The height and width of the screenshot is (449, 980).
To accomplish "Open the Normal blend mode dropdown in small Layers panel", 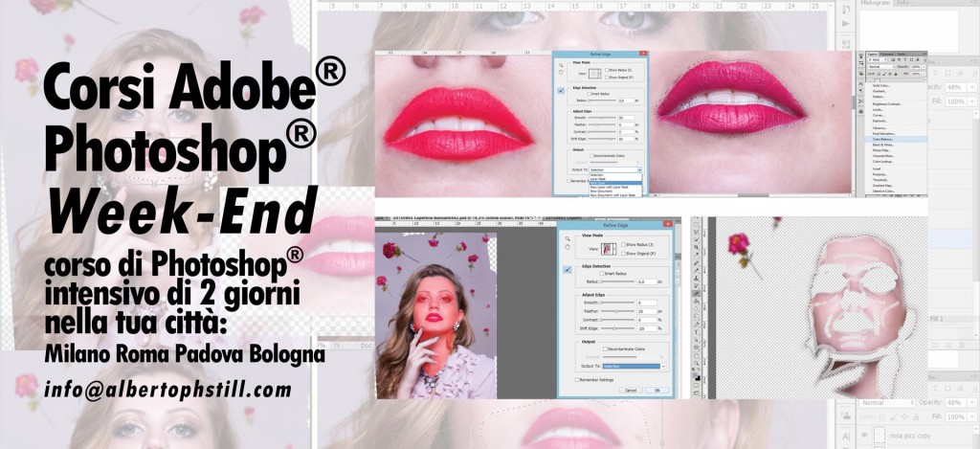I will pos(881,67).
